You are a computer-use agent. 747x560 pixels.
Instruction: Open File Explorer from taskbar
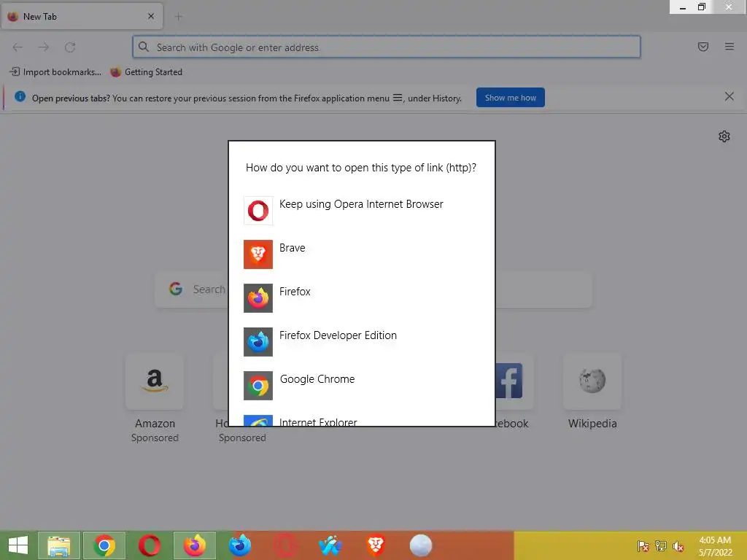pyautogui.click(x=58, y=545)
